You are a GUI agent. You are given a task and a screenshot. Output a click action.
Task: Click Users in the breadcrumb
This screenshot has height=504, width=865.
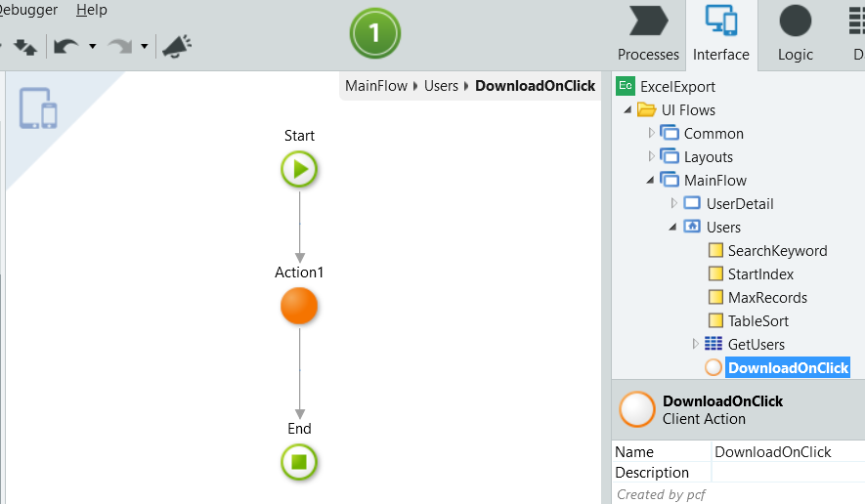coord(441,86)
